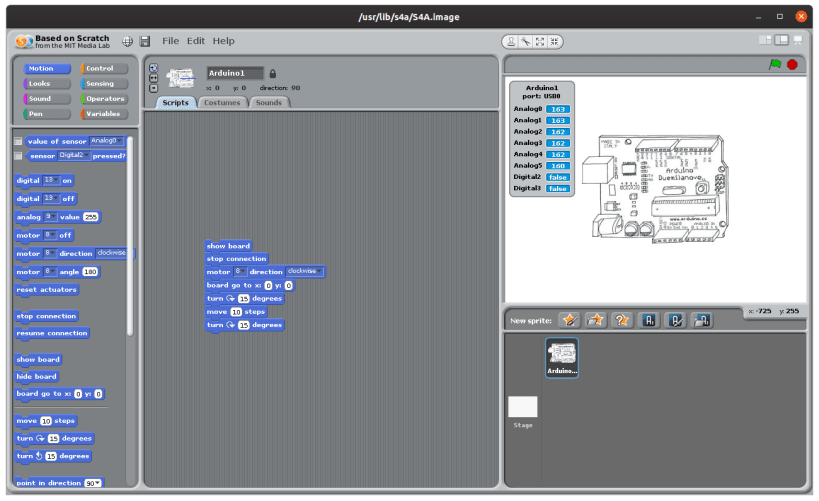Click the blocks palette vertical scrollbar
This screenshot has height=501, width=819.
pos(131,236)
